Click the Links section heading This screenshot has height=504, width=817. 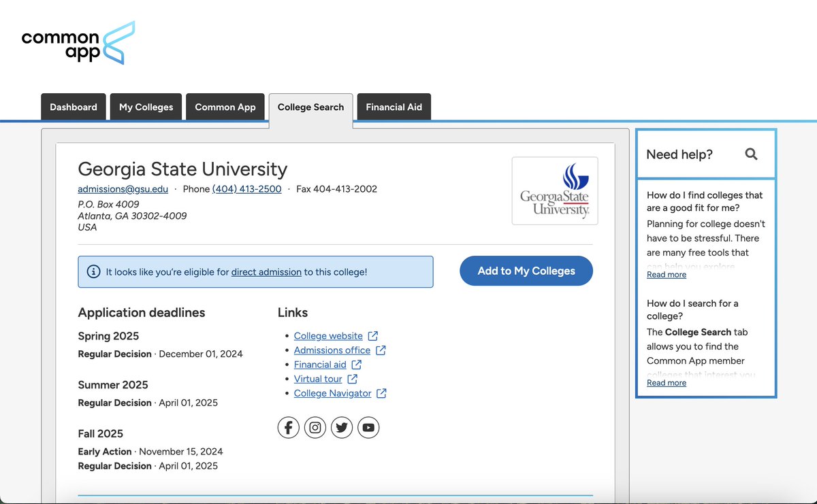[293, 313]
